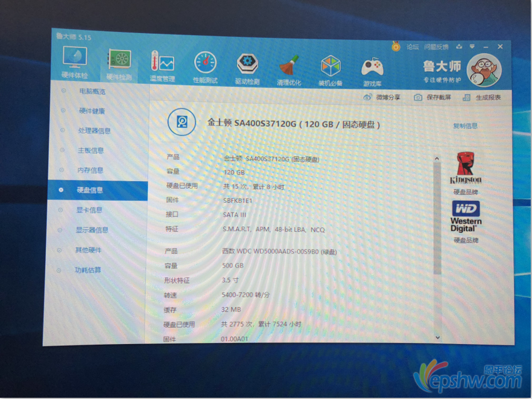
Task: Click the usage value 共 15 次, 累计 8 小时
Action: coord(254,187)
